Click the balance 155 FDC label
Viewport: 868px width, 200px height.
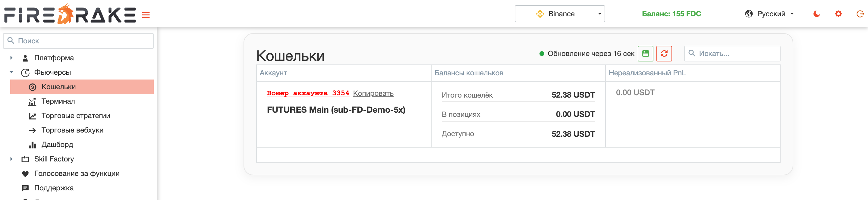[671, 14]
